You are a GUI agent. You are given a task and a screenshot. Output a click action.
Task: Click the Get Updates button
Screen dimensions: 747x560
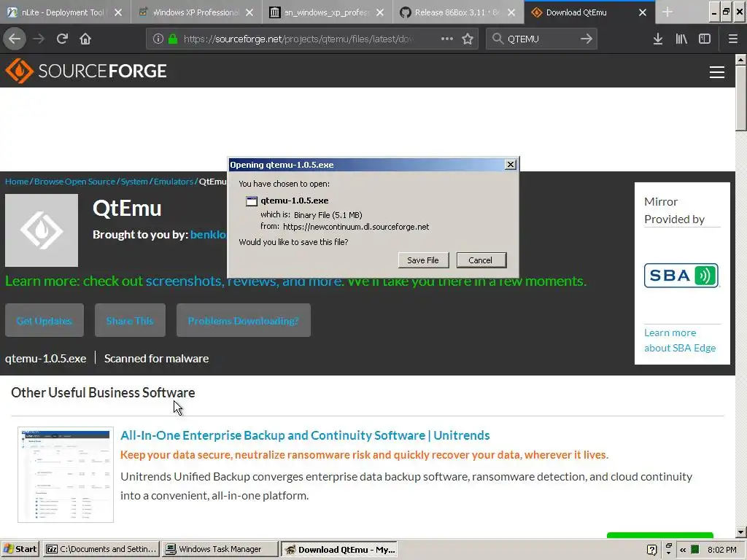click(44, 321)
